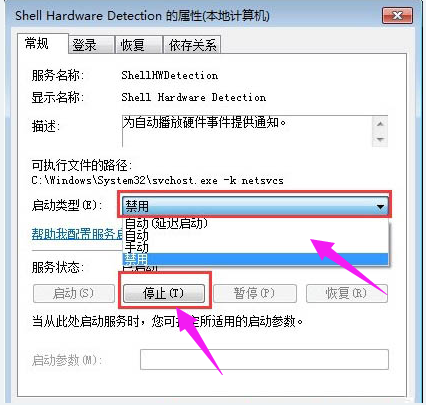
Task: Click the description box scroll down arrow
Action: pos(380,139)
